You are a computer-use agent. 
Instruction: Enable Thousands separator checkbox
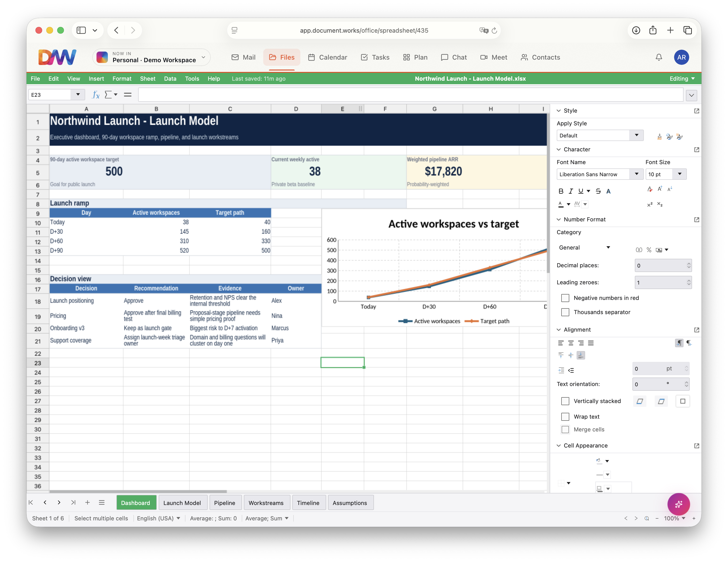pyautogui.click(x=565, y=312)
